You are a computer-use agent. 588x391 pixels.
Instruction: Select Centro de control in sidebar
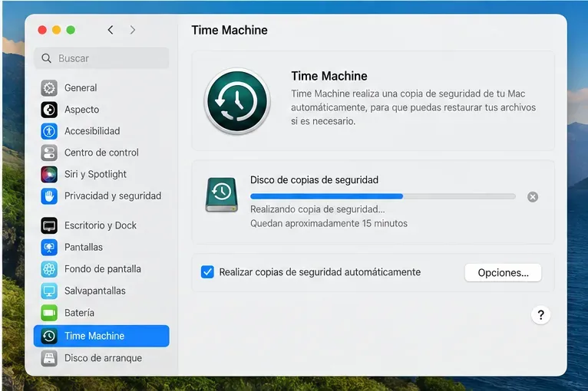coord(101,153)
